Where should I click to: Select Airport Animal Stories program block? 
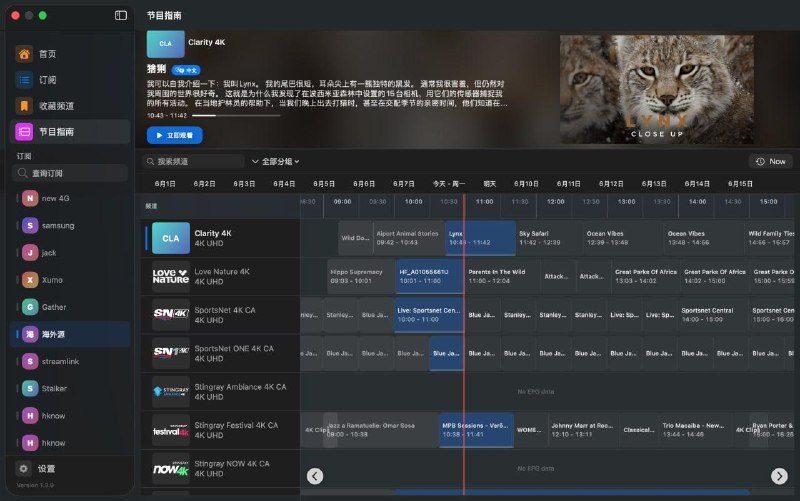point(409,238)
